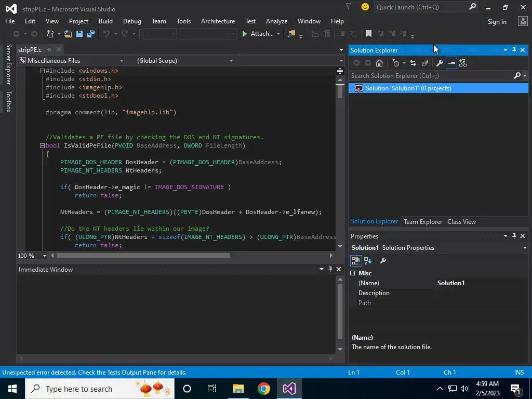Open Properties via the wrench icon in Solution Explorer
Viewport: 532px width, 399px height.
click(440, 63)
